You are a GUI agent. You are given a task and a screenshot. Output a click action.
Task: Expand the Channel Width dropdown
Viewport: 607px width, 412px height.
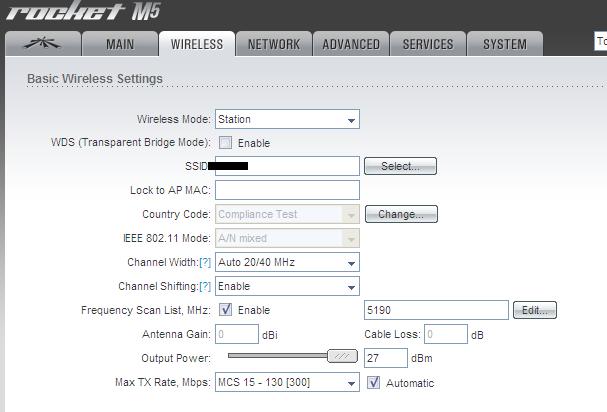(287, 262)
